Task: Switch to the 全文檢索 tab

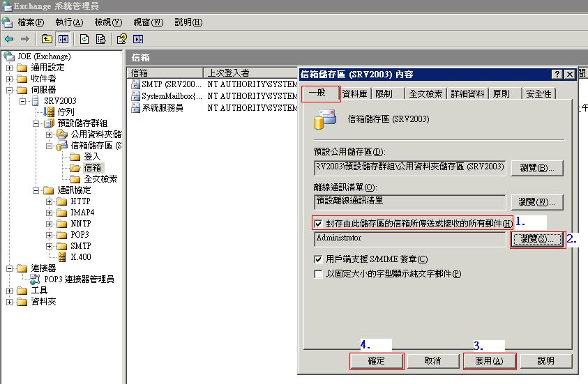Action: [x=425, y=93]
